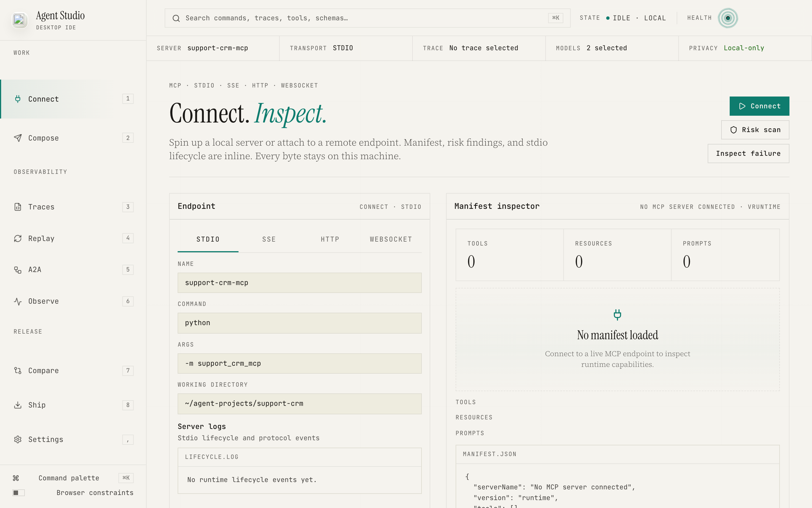Click the Compare branch icon

[x=18, y=371]
